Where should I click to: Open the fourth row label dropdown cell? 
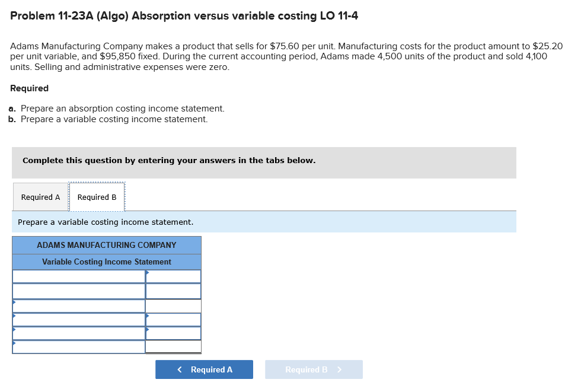coord(78,320)
